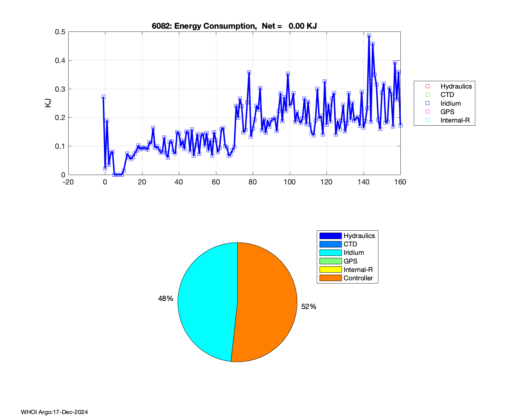Click the yellow Internal-R swatch in pie legend
Screen dimensions: 525x420
tap(330, 269)
